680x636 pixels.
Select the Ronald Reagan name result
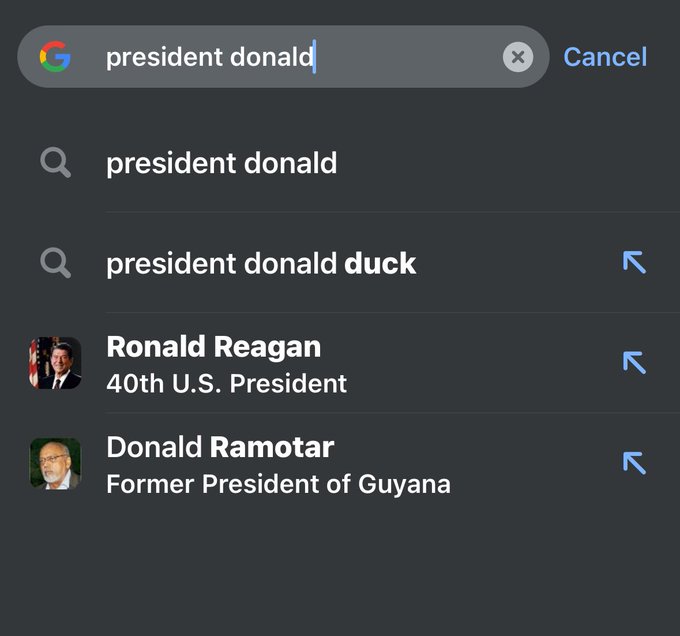coord(214,347)
